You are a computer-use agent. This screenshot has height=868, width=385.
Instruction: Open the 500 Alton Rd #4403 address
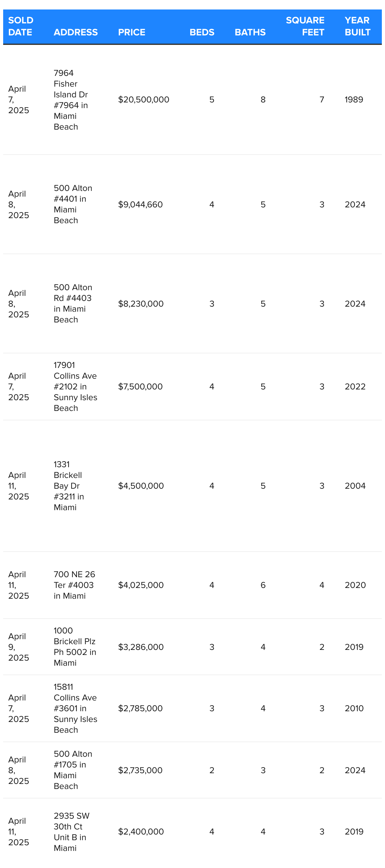(x=73, y=303)
